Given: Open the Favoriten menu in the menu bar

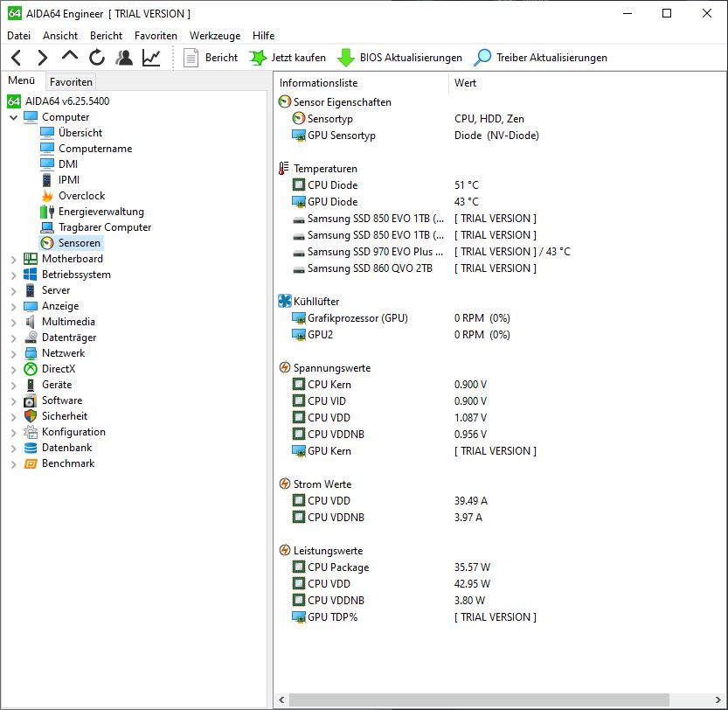Looking at the screenshot, I should click(156, 36).
